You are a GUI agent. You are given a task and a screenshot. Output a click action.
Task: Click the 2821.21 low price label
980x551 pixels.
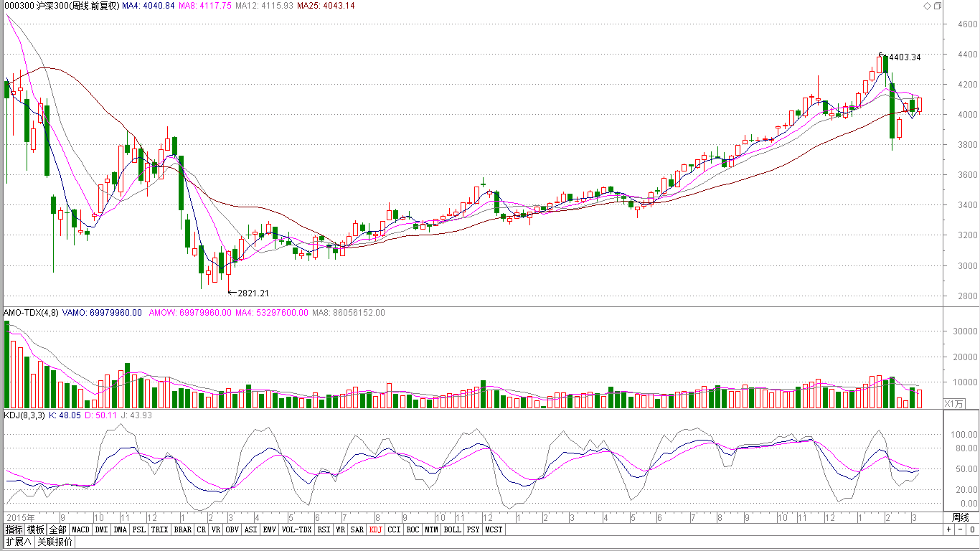click(x=253, y=293)
